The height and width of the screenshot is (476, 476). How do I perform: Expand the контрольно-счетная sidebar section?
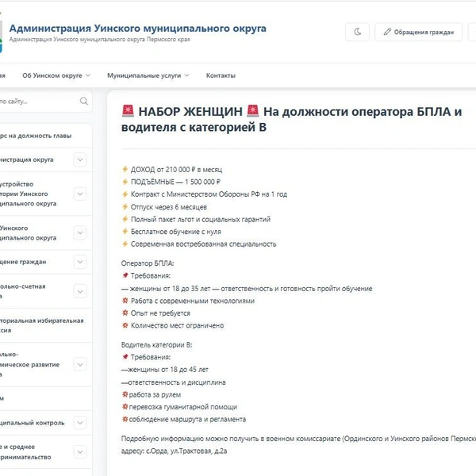point(80,291)
